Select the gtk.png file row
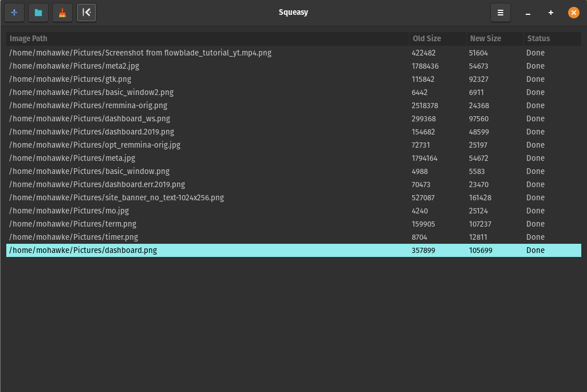This screenshot has width=587, height=392. click(x=70, y=79)
